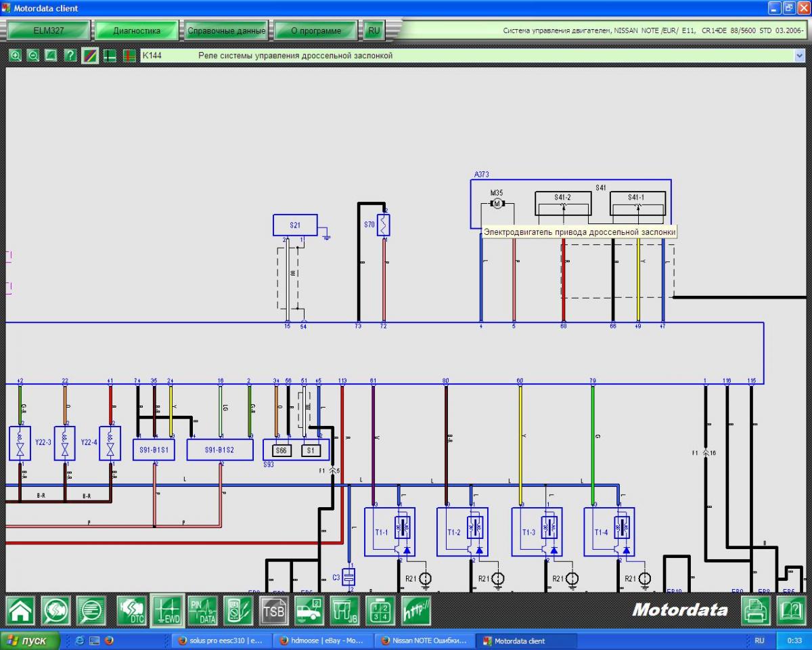Zoom out of the wiring diagram
Viewport: 812px width, 650px height.
click(x=32, y=56)
